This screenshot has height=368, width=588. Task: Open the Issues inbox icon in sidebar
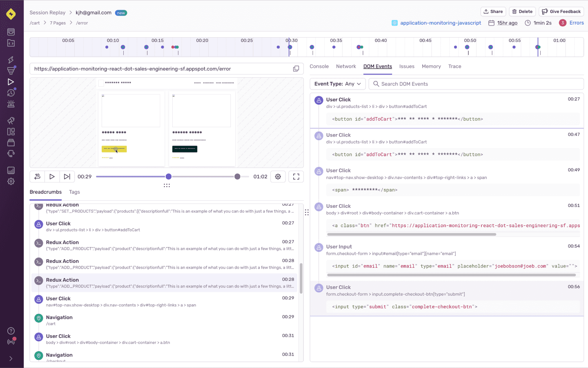coord(11,32)
